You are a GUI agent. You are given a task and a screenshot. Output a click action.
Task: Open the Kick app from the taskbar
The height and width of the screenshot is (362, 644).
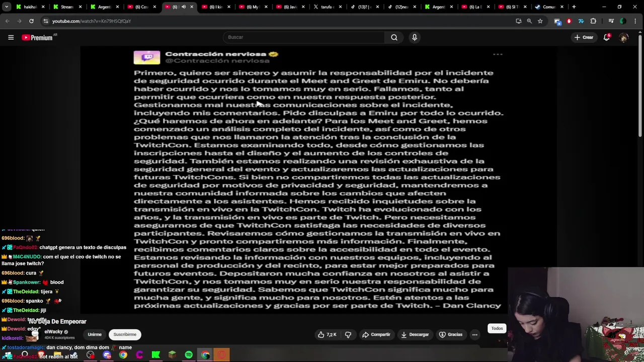click(156, 355)
